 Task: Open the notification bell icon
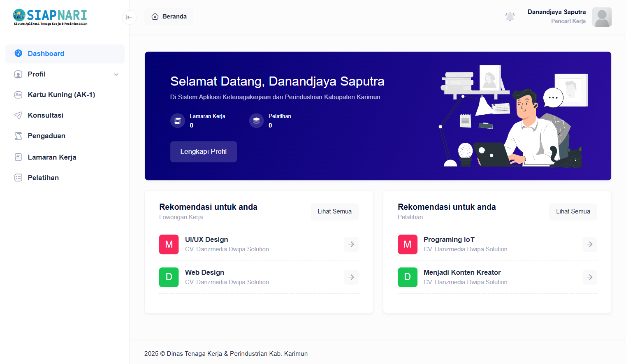[x=510, y=16]
